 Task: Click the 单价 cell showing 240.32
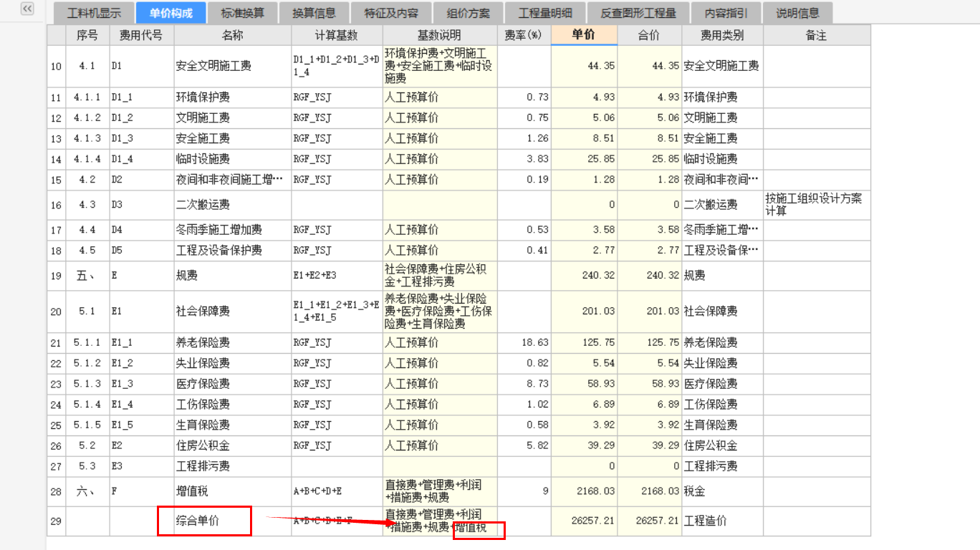point(584,276)
